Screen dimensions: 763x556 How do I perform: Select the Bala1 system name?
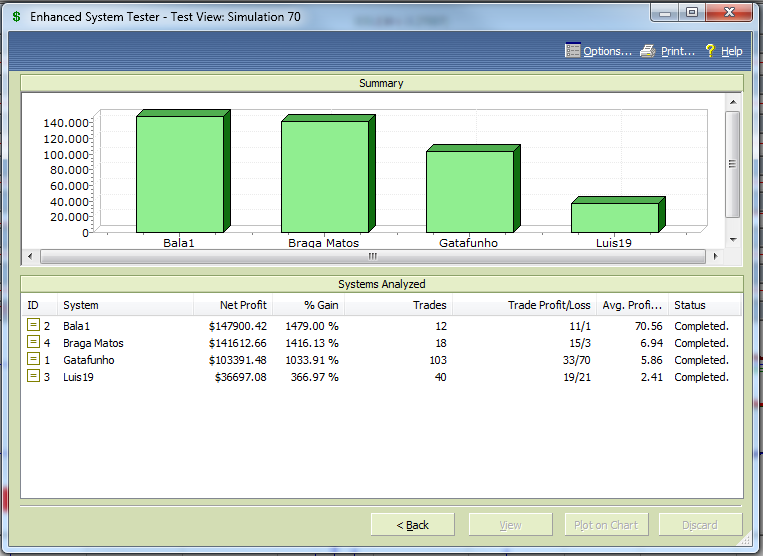click(76, 326)
